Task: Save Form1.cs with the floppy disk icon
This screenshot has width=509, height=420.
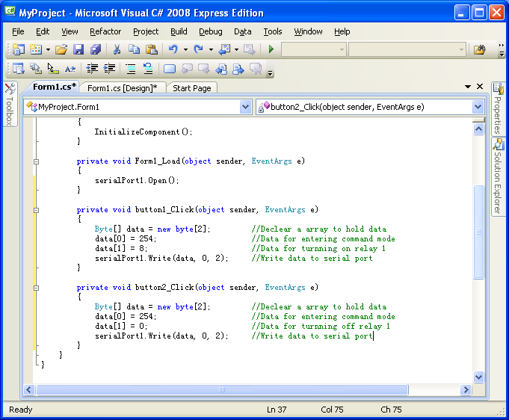Action: (78, 49)
